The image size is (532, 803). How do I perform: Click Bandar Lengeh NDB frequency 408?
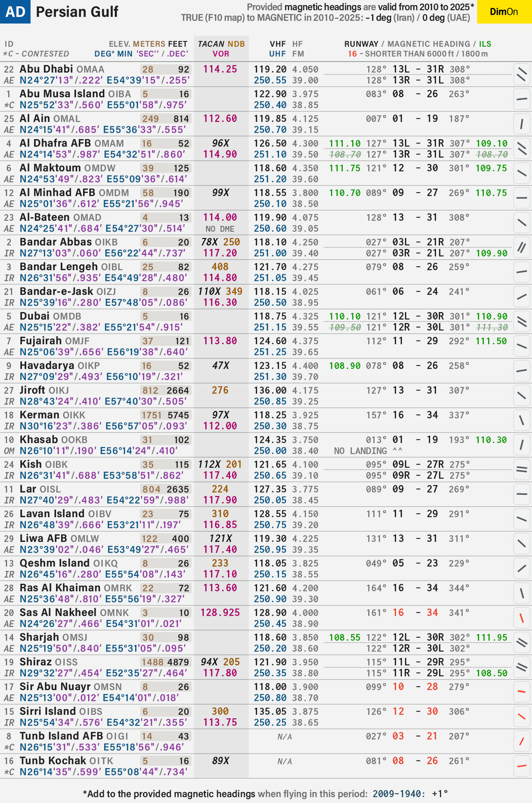220,267
